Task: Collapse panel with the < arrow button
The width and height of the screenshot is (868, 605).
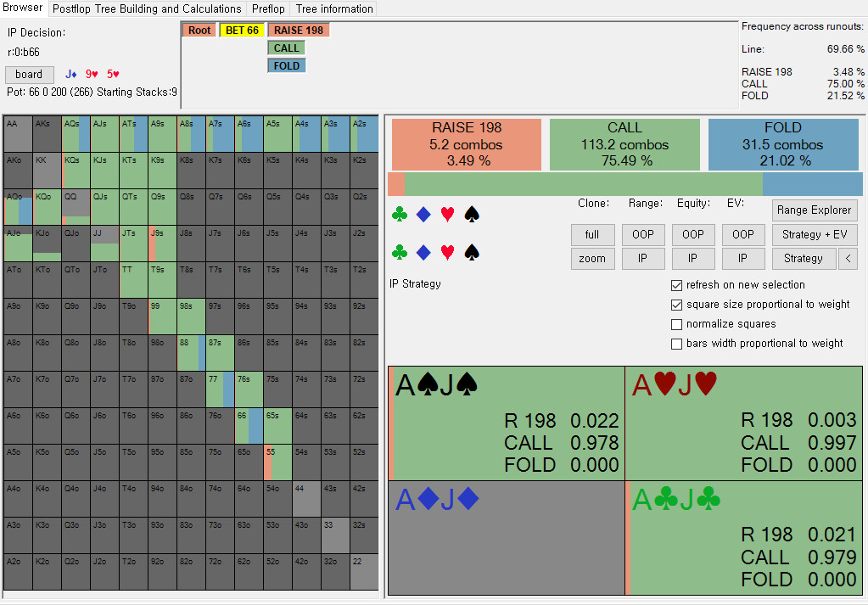Action: point(848,259)
